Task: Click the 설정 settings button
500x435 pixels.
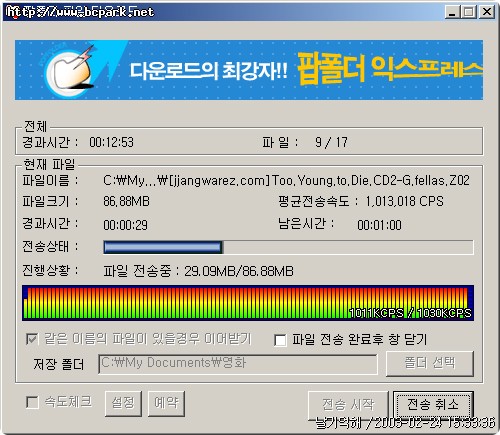Action: pyautogui.click(x=123, y=404)
